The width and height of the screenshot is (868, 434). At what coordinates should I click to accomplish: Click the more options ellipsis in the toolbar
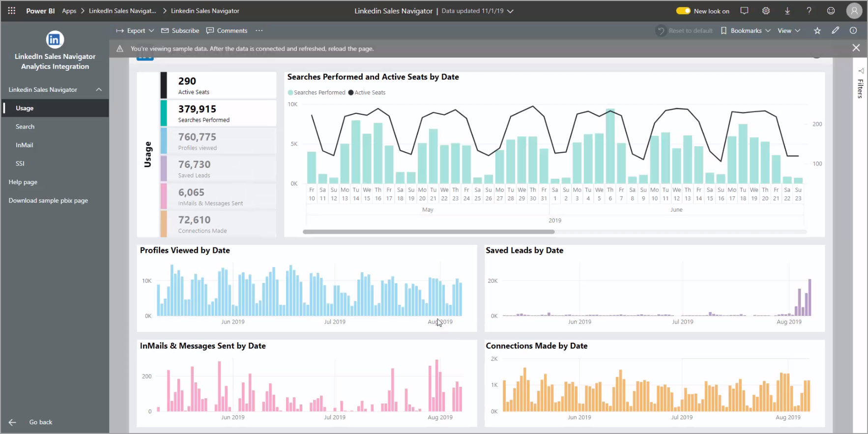pos(259,30)
